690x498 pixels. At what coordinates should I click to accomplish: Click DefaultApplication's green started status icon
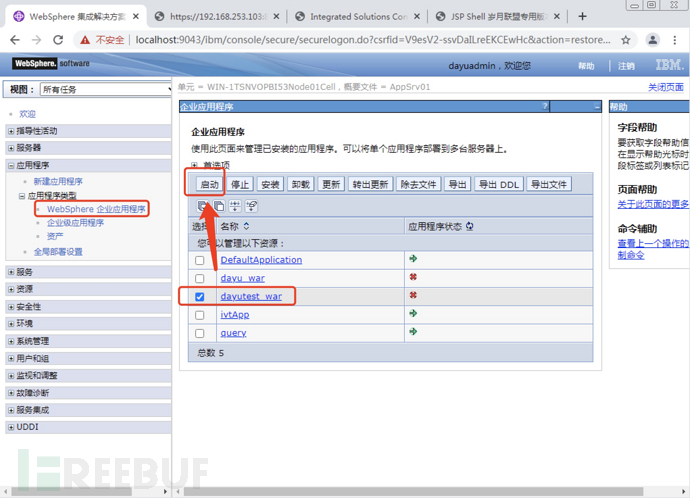coord(413,259)
